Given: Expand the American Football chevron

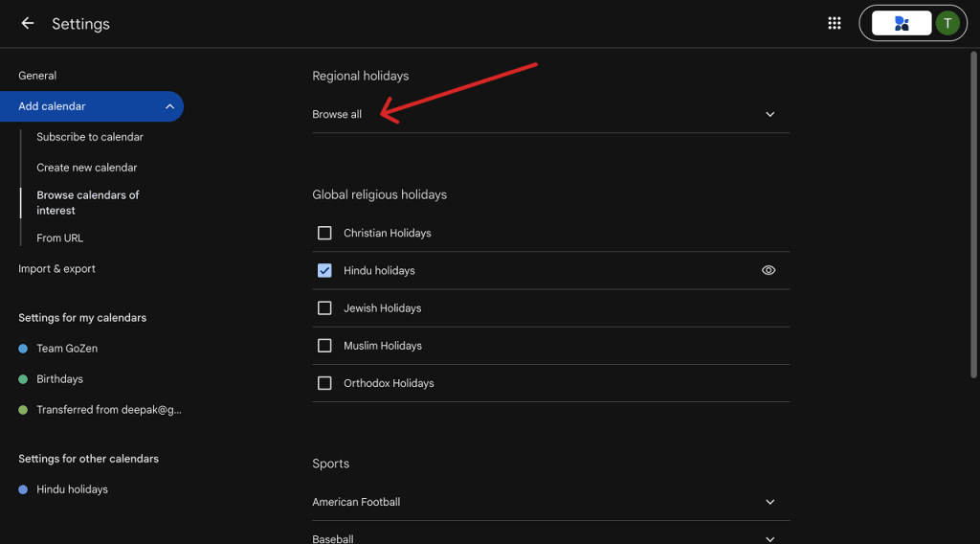Looking at the screenshot, I should point(770,502).
